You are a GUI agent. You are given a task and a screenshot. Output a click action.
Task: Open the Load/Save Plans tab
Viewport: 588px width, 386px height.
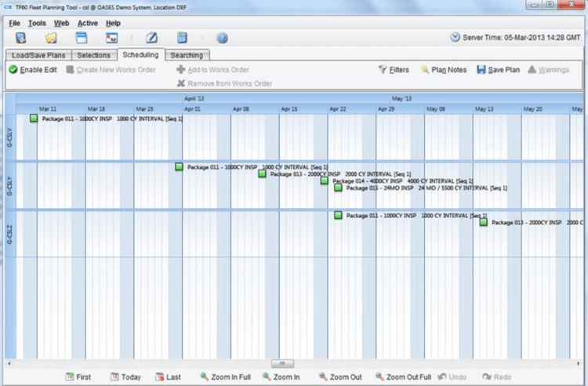tap(38, 55)
